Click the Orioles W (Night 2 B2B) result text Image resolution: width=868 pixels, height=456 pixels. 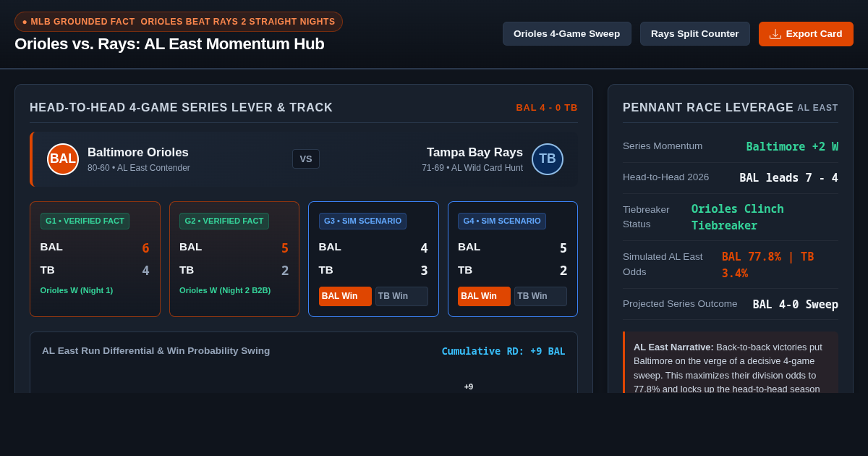(x=225, y=290)
